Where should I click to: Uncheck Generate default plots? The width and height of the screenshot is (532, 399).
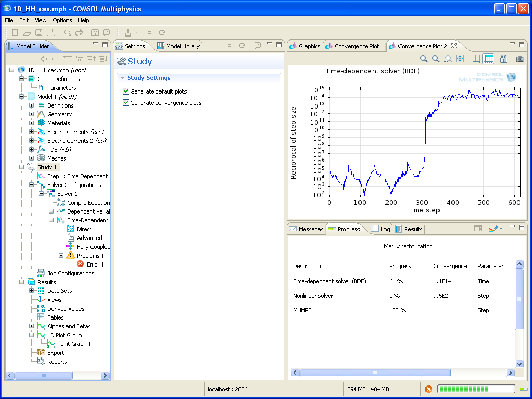click(x=126, y=91)
